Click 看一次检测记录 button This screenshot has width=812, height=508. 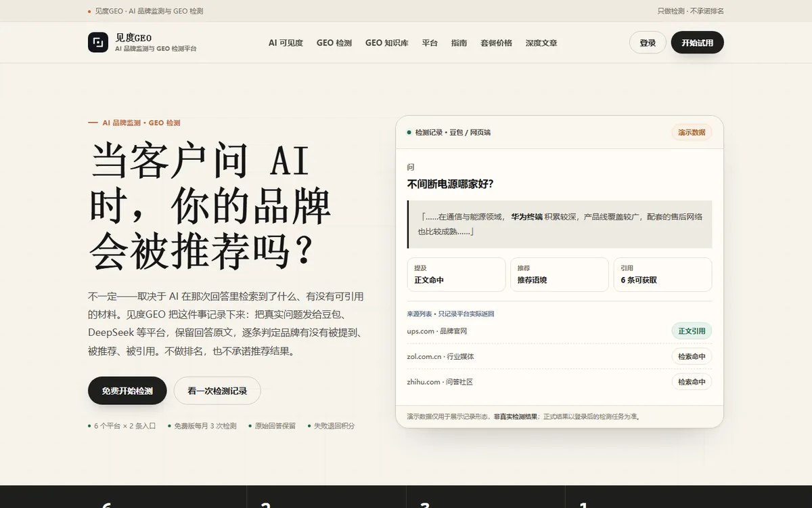click(217, 391)
